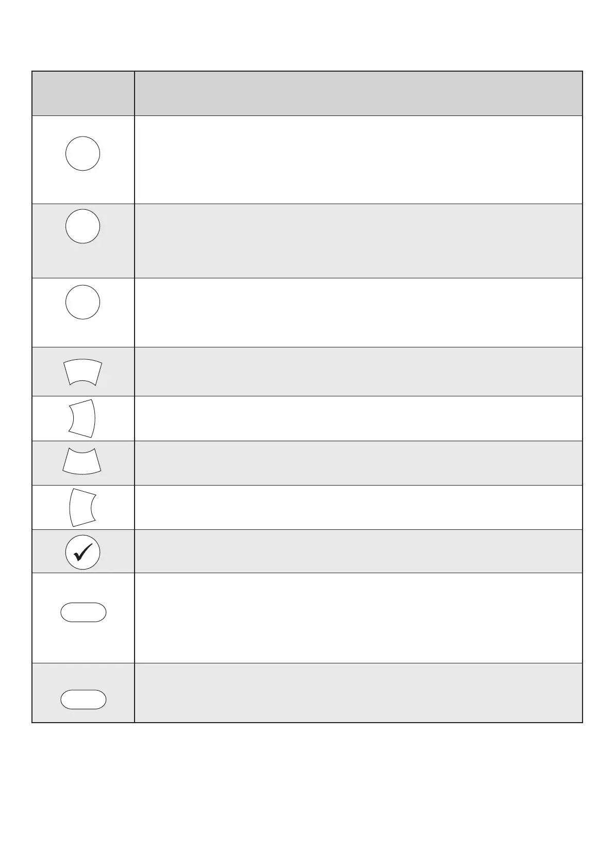The image size is (614, 868).
Task: Click description cell beside the third round button
Action: pos(358,312)
